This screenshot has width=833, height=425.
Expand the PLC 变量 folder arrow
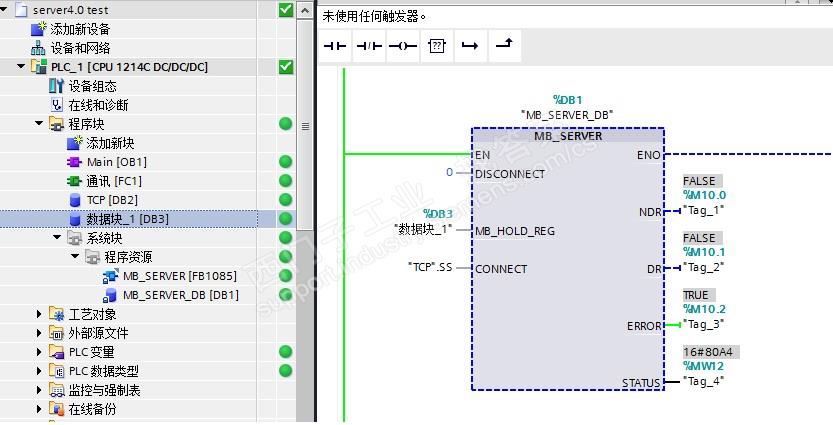coord(39,352)
